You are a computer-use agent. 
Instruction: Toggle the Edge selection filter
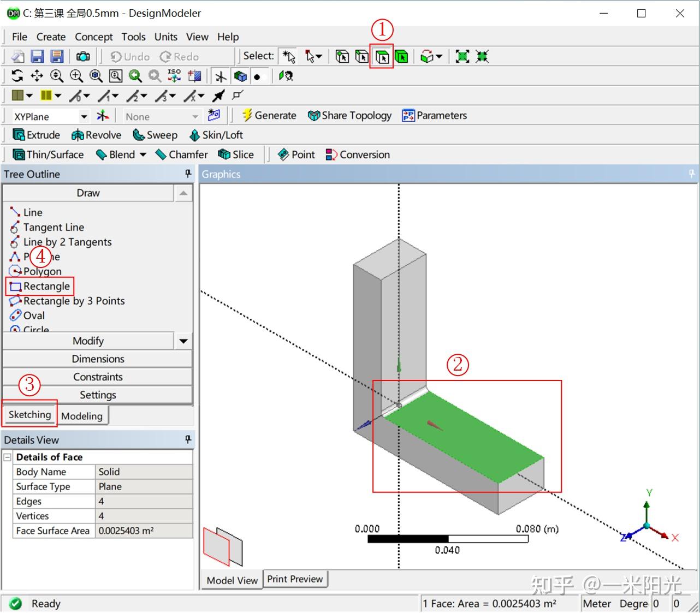pos(361,56)
